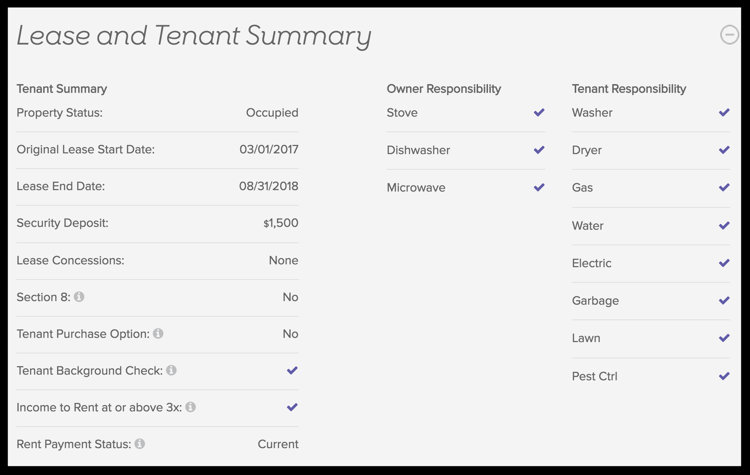Screen dimensions: 750x475
Task: Click the Dishwasher checkmark
Action: coord(539,150)
